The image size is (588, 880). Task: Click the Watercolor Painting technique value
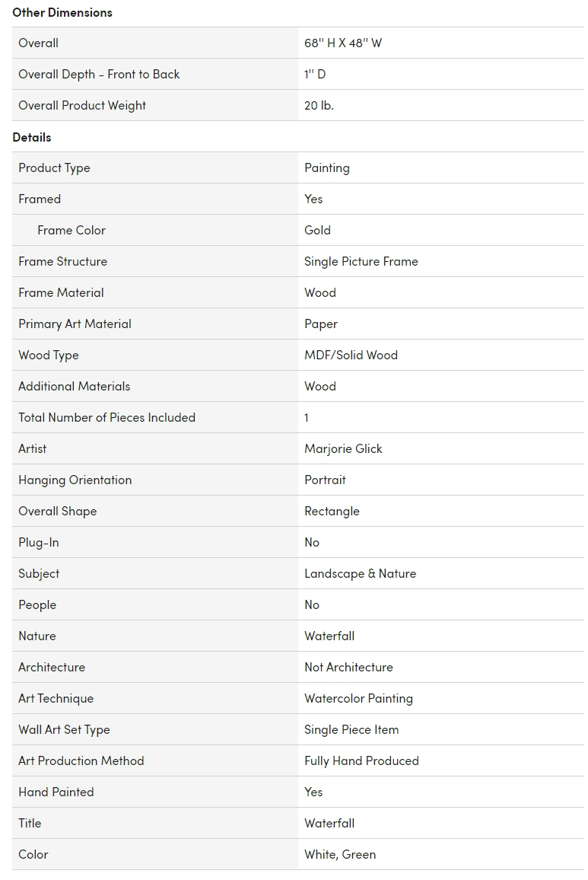(x=358, y=699)
